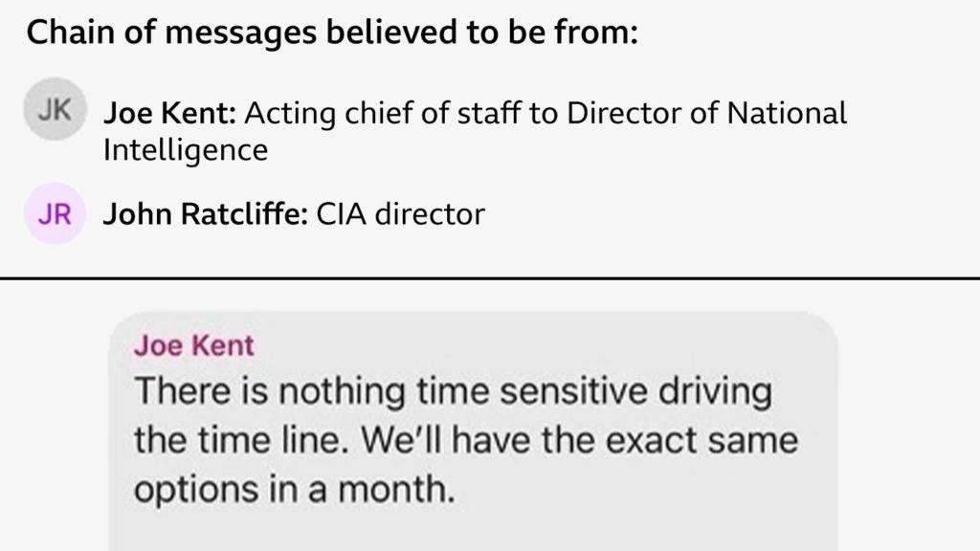980x551 pixels.
Task: Click the horizontal black divider line
Action: pyautogui.click(x=490, y=278)
